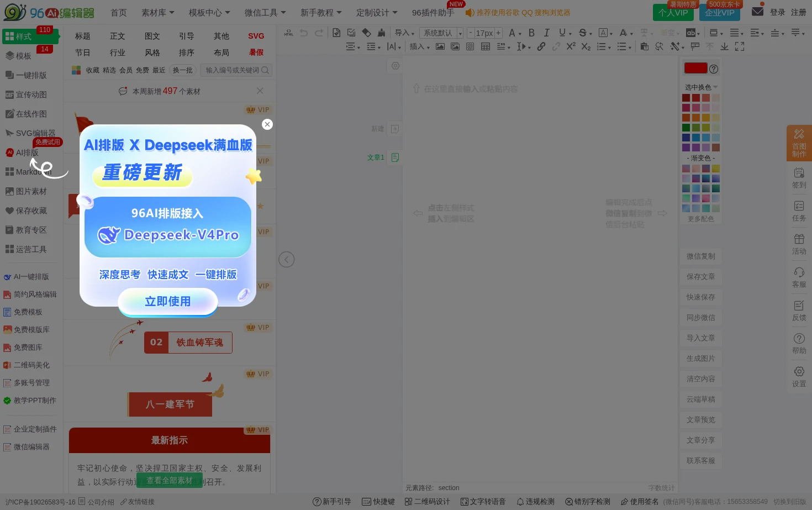
Task: Open the mail envelope icon
Action: point(757,12)
